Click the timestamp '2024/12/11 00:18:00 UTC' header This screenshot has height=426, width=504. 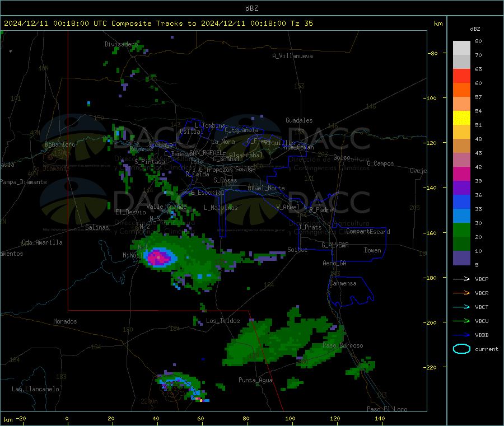click(x=55, y=24)
